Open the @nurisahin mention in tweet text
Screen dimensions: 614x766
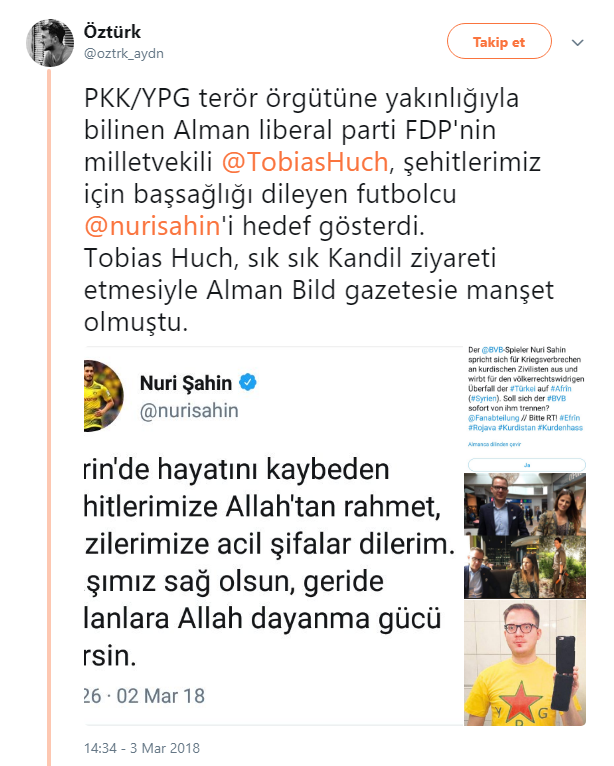(x=152, y=226)
